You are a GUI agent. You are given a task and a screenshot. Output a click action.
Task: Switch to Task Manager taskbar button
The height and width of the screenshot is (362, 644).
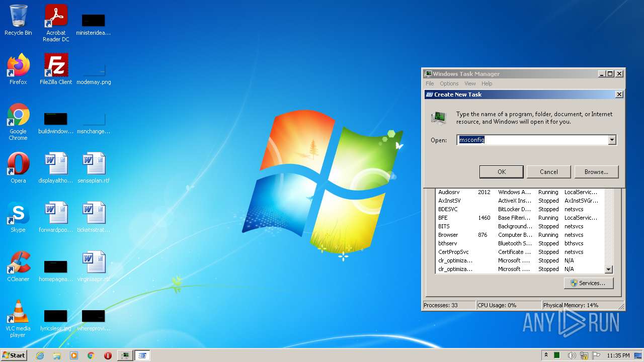point(125,355)
